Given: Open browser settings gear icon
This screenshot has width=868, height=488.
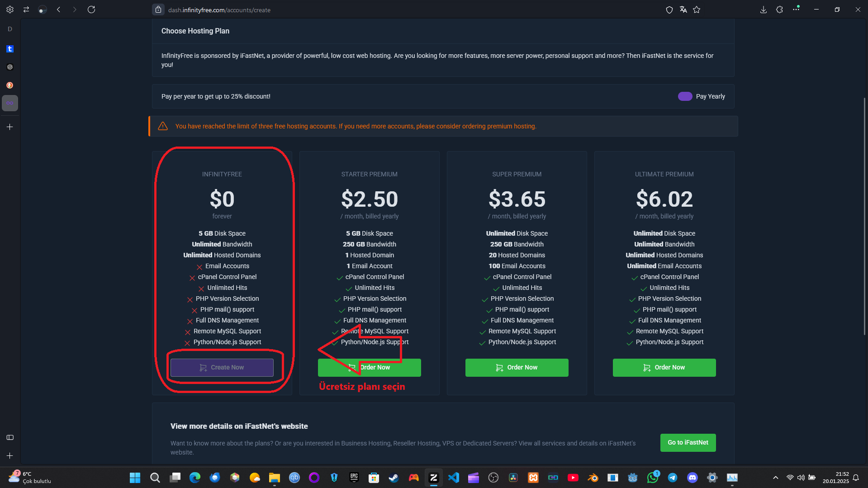Looking at the screenshot, I should [x=10, y=9].
